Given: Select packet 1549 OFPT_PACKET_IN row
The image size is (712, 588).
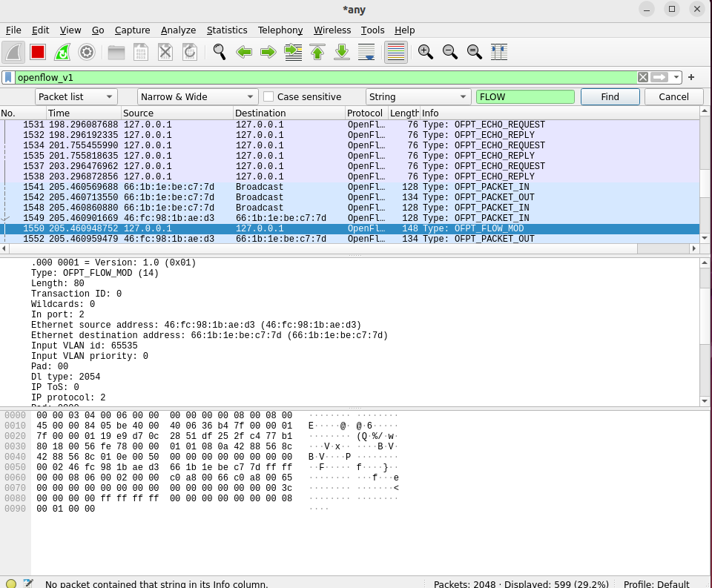Looking at the screenshot, I should coord(349,218).
